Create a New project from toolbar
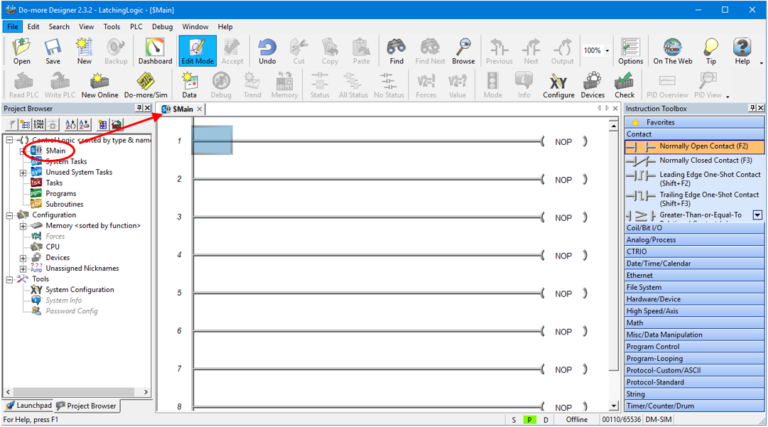Screen dimensions: 768x427 pyautogui.click(x=84, y=51)
